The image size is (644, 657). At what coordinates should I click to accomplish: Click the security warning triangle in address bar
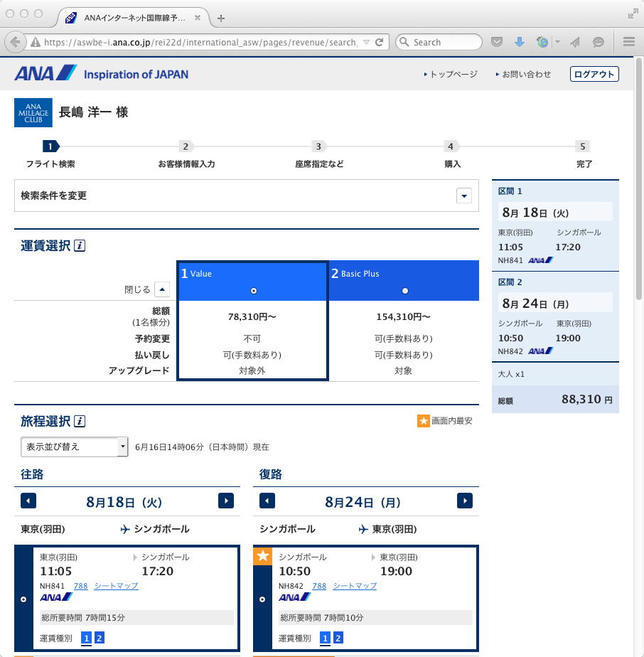pos(36,43)
